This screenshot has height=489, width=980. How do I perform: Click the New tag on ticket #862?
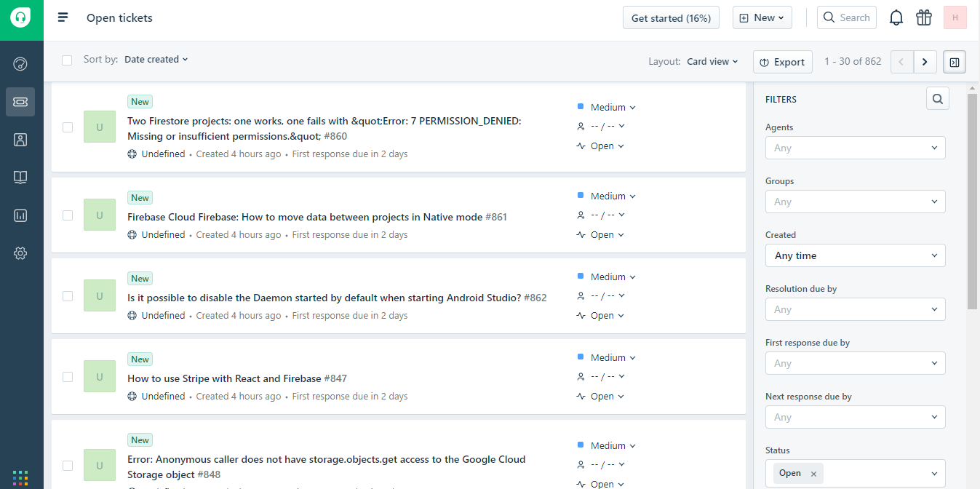click(x=140, y=279)
